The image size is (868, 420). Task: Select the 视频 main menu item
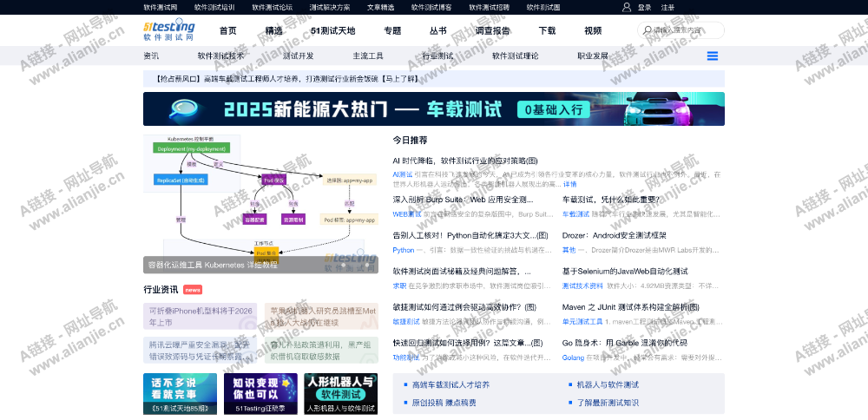point(593,31)
